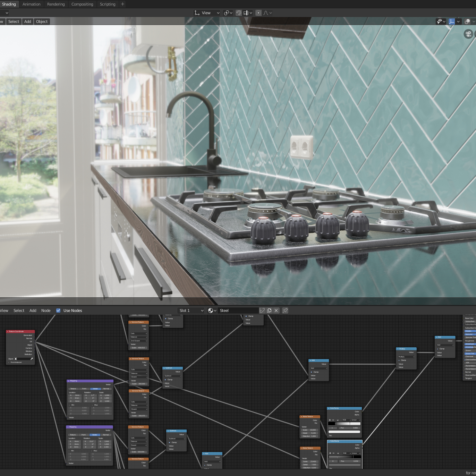This screenshot has width=476, height=476.
Task: Toggle Clamp on the top-right Add node
Action: click(x=438, y=349)
